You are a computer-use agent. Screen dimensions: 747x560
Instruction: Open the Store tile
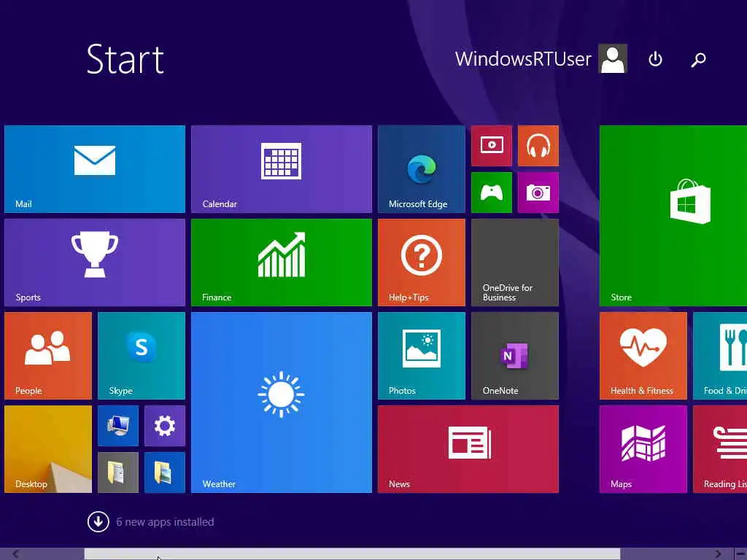pos(673,216)
